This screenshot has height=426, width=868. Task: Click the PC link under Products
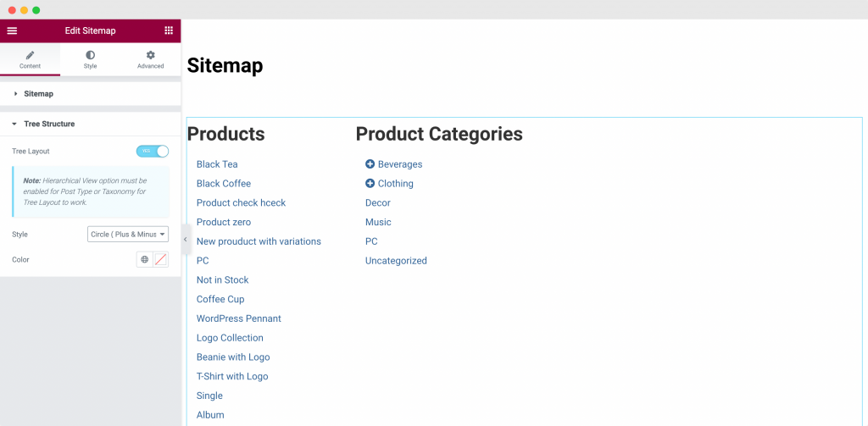tap(203, 261)
